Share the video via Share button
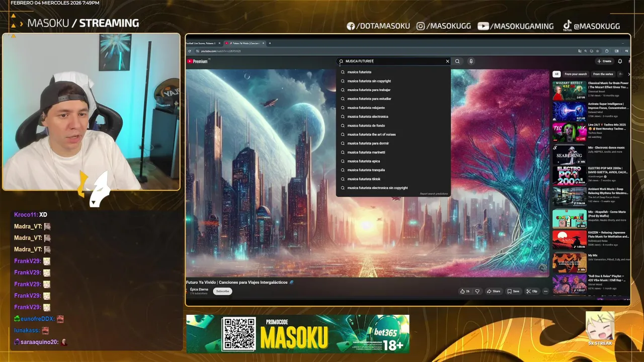Image resolution: width=644 pixels, height=362 pixels. click(494, 291)
